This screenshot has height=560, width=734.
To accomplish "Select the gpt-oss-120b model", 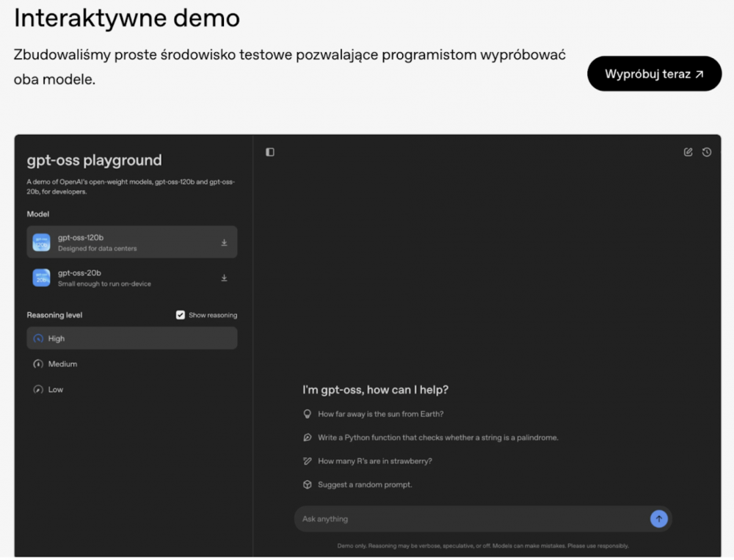I will tap(132, 242).
